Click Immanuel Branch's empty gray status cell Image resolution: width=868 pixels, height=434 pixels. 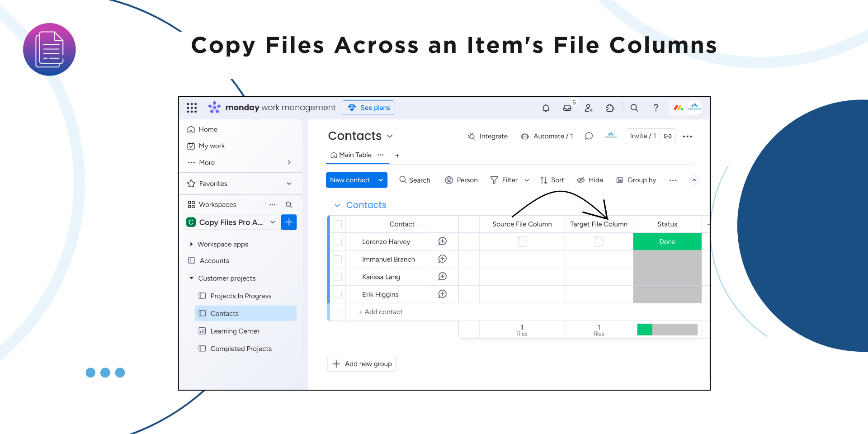(x=667, y=259)
